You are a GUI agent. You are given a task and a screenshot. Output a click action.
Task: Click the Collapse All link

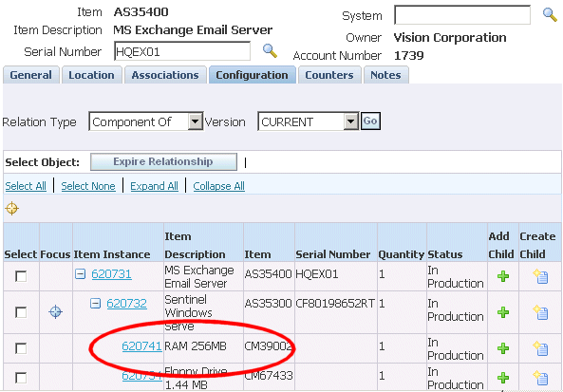click(x=219, y=186)
